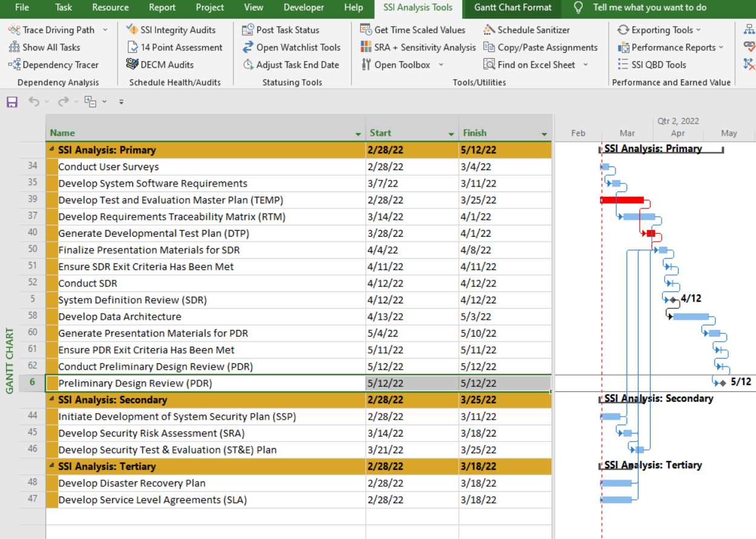Run the Schedule Sanitizer
Viewport: 756px width, 539px height.
[x=527, y=30]
